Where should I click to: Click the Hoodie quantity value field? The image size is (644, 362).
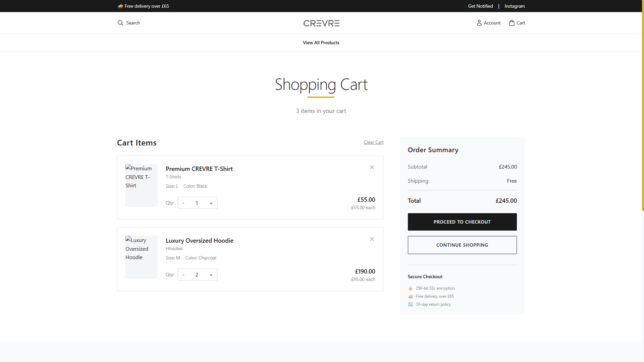point(197,275)
